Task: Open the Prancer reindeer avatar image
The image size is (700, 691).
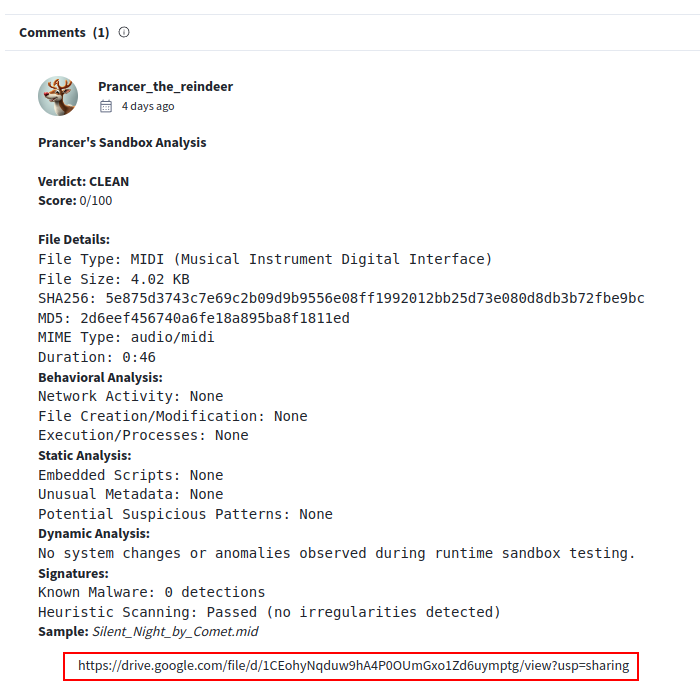Action: point(58,96)
